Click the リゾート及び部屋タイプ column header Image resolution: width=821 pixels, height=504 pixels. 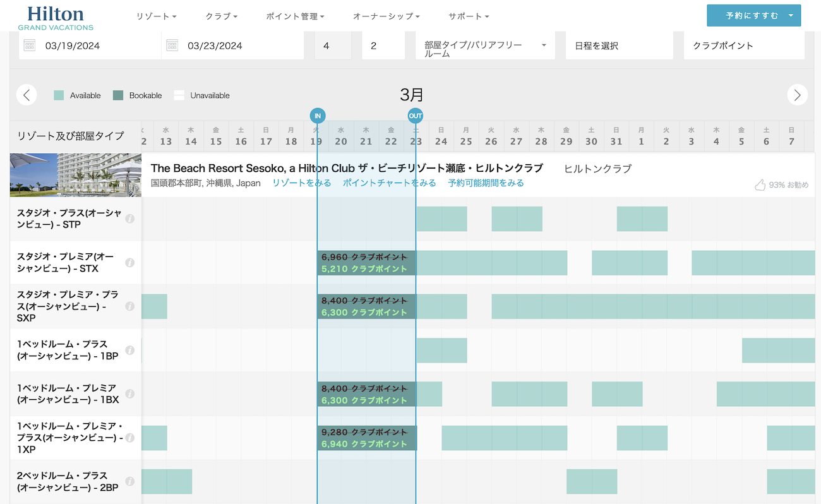point(71,136)
